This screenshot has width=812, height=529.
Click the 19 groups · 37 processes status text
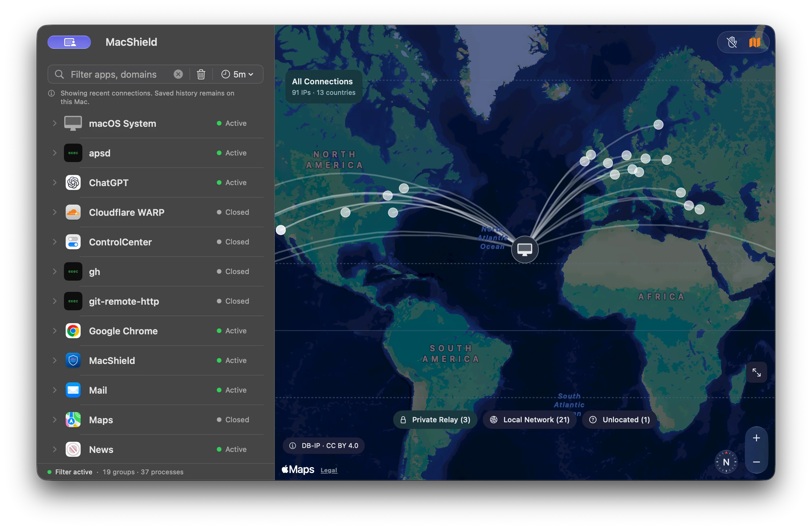pos(143,472)
